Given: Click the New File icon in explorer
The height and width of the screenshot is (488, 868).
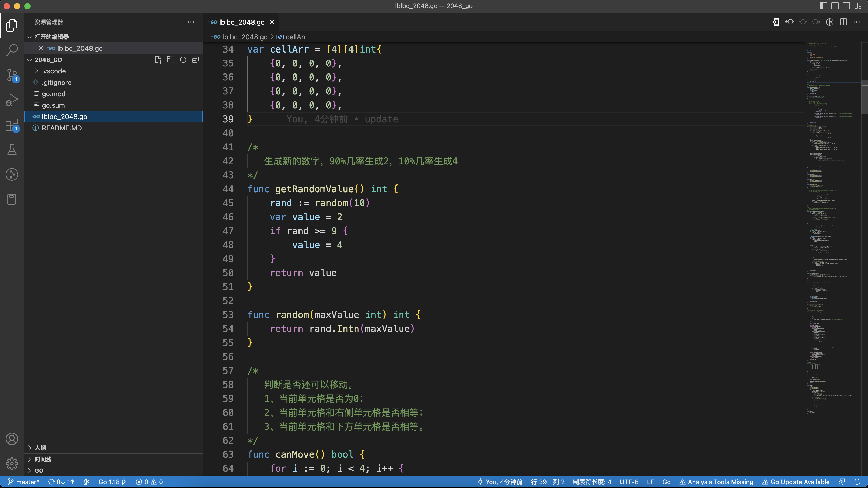Looking at the screenshot, I should click(158, 60).
